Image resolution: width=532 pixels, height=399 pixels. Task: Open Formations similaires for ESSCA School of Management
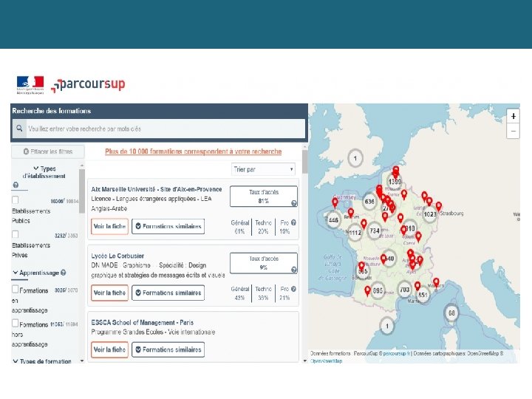(168, 349)
